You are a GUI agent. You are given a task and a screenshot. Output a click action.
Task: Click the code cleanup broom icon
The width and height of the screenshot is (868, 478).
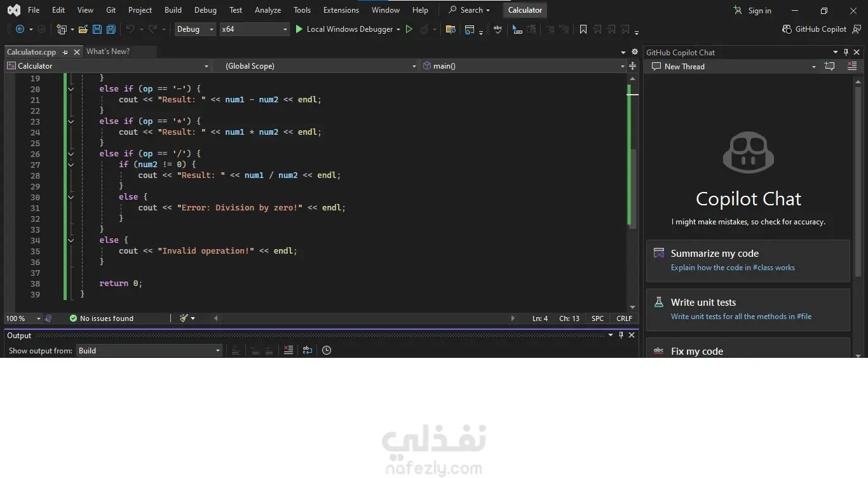(184, 318)
